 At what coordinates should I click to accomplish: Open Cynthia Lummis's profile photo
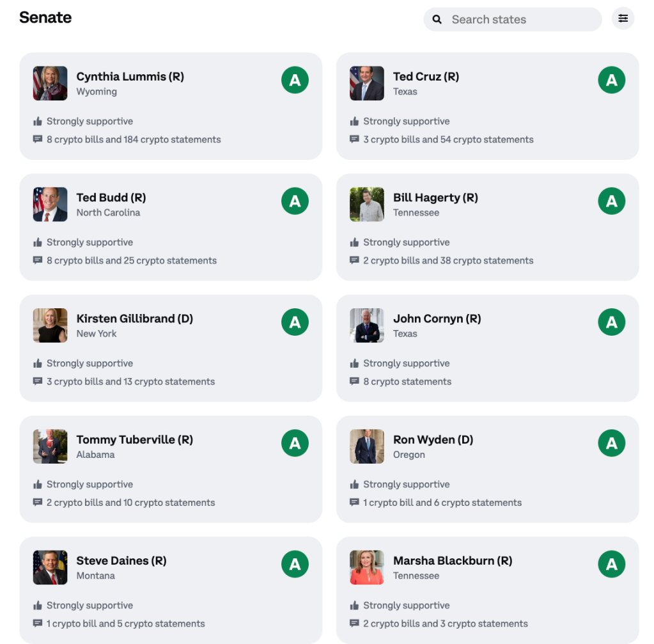pos(50,84)
